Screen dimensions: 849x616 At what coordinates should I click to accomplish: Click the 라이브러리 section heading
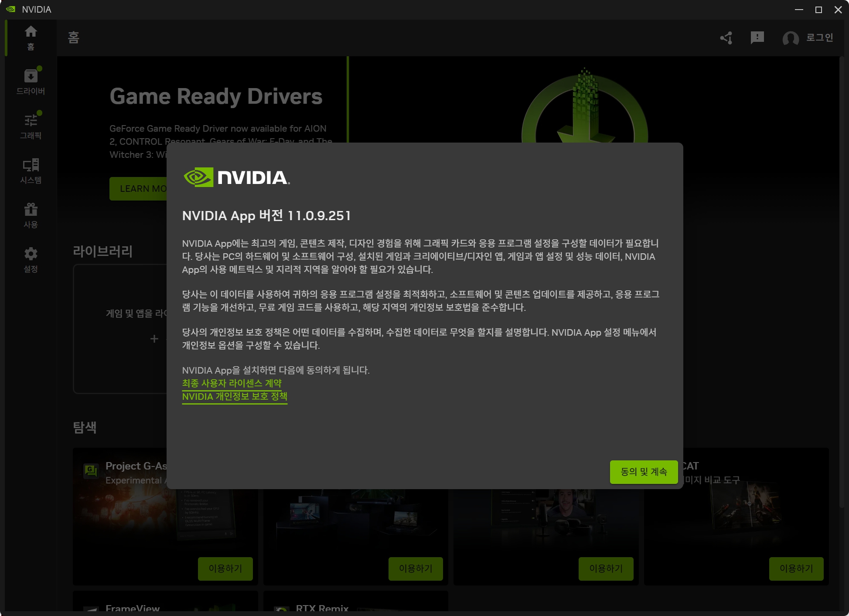(102, 251)
